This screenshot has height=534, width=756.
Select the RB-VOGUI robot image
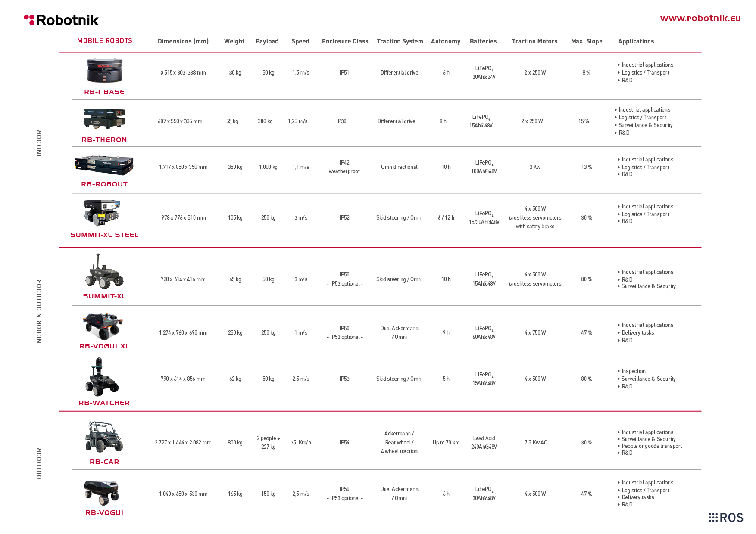tap(102, 493)
